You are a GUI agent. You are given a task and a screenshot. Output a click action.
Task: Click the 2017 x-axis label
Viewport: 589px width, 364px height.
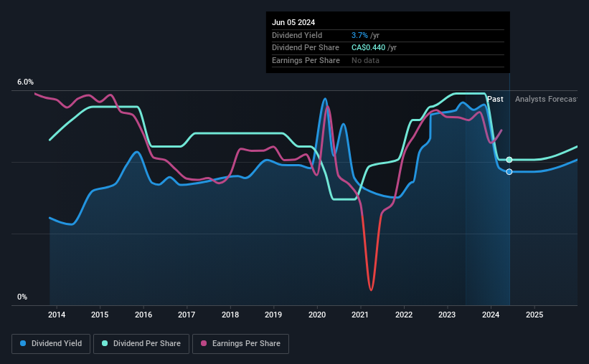187,315
